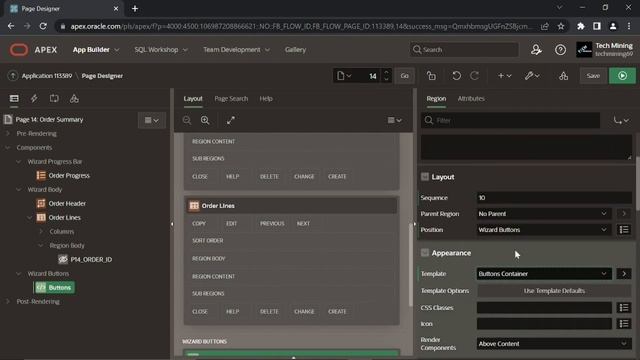
Task: Open the Template dropdown
Action: (544, 274)
